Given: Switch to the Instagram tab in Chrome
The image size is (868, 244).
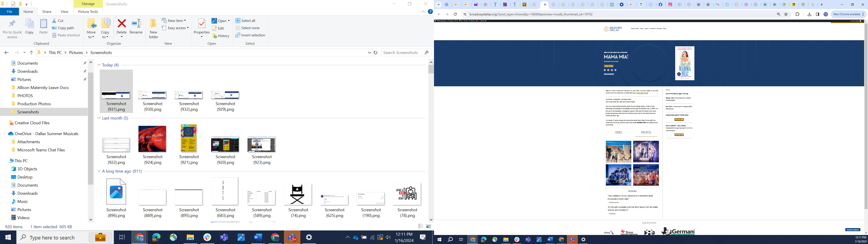Looking at the screenshot, I should pos(670,5).
